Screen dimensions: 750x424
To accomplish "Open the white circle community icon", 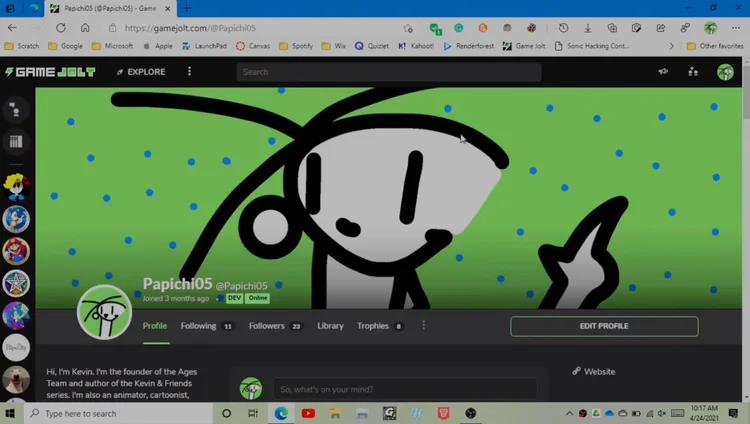I will point(16,347).
